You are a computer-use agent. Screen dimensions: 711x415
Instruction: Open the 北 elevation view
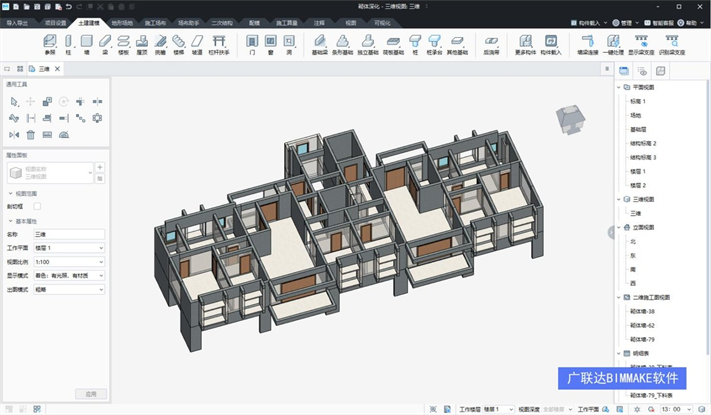pos(633,241)
